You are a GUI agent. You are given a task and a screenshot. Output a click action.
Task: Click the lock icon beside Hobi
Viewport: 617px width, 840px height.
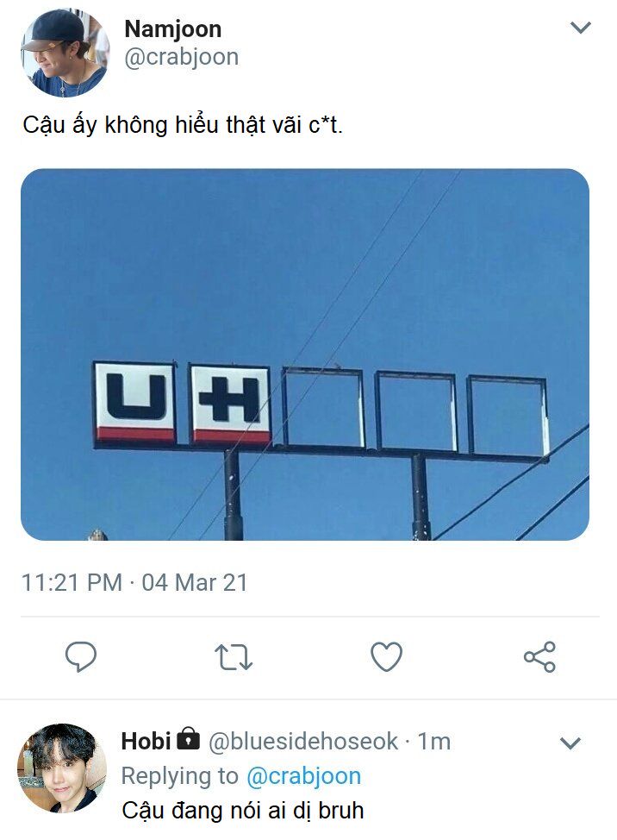(188, 738)
